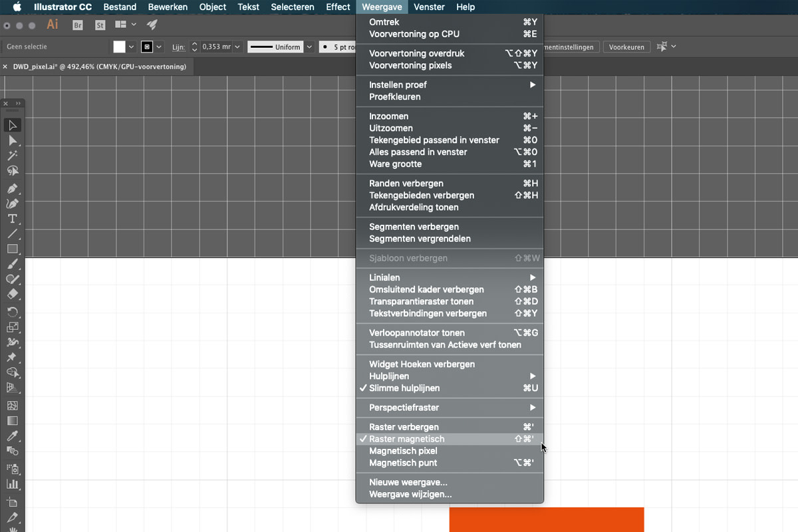The height and width of the screenshot is (532, 798).
Task: Select the Puppet Warp pin tool
Action: (12, 358)
